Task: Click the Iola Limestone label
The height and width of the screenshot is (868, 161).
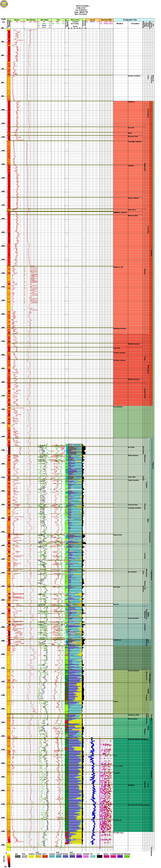Action: 132,572
